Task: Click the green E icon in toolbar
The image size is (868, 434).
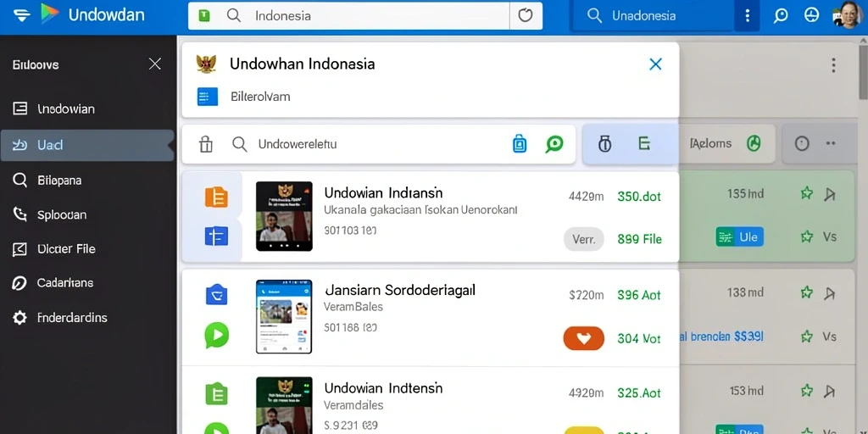Action: pyautogui.click(x=644, y=144)
